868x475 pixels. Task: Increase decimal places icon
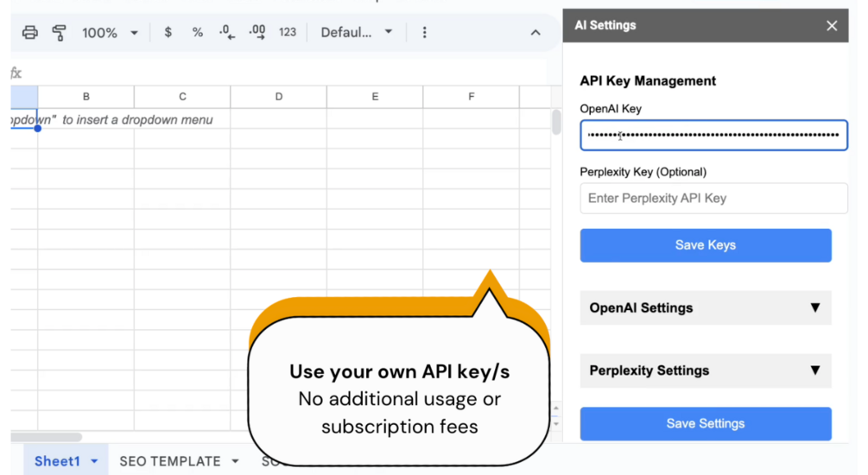click(257, 33)
